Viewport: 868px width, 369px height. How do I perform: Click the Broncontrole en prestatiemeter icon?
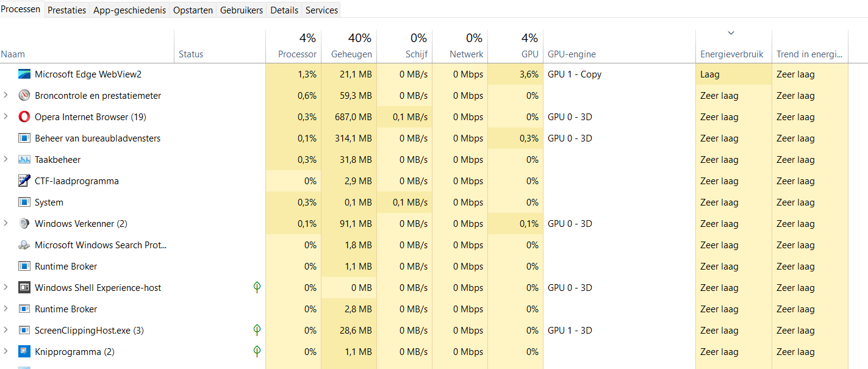coord(24,96)
